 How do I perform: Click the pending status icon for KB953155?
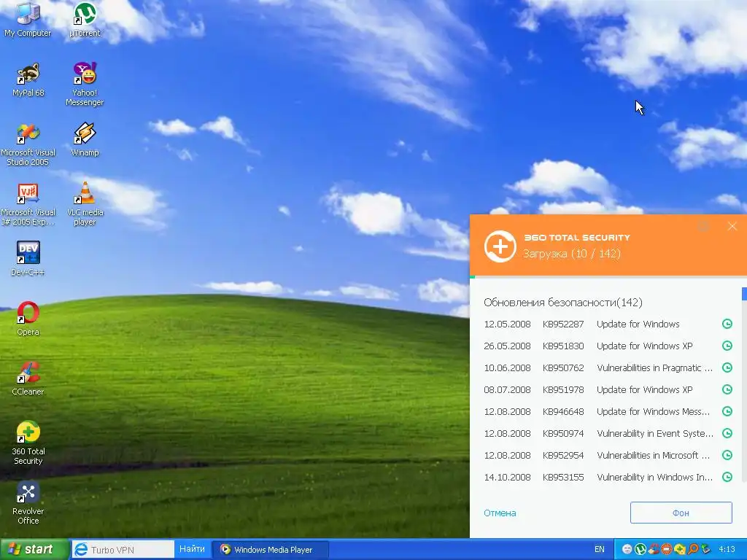point(727,477)
